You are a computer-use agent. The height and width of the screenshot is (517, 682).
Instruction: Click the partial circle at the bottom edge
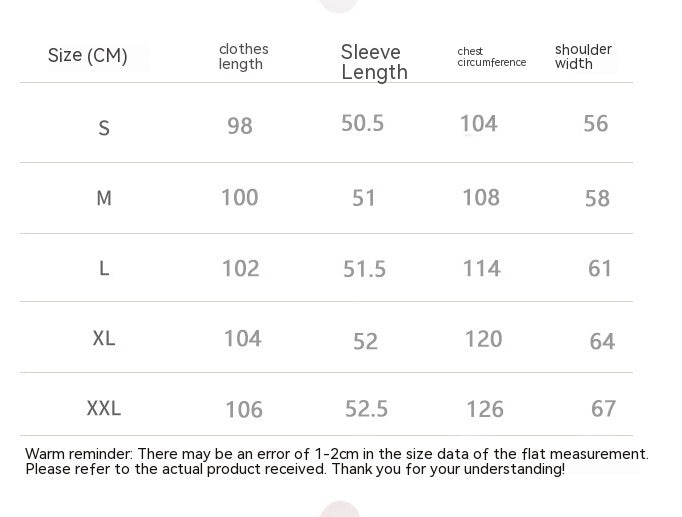tap(340, 510)
